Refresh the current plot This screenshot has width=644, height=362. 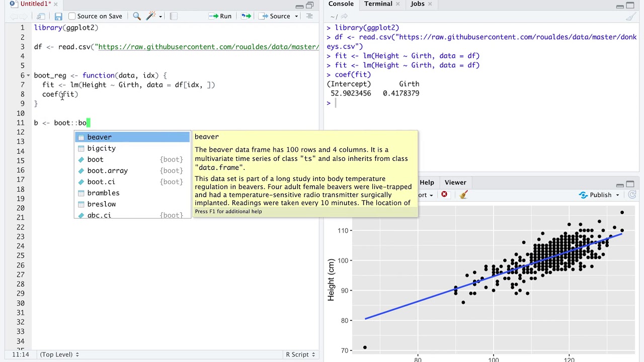pyautogui.click(x=632, y=195)
